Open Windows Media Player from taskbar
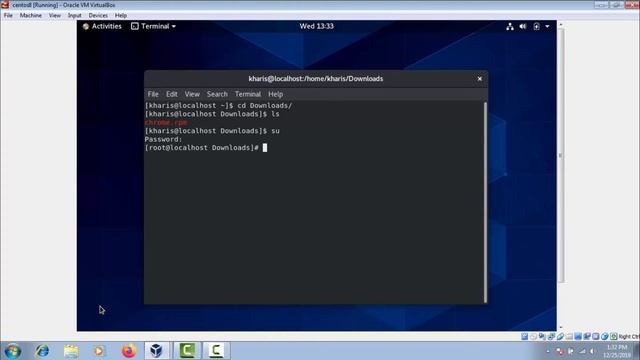Screen dimensions: 640x360 [99, 351]
